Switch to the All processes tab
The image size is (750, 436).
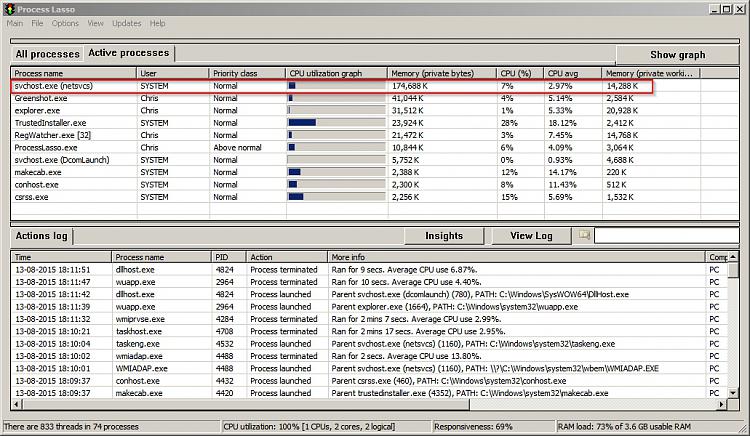[47, 54]
